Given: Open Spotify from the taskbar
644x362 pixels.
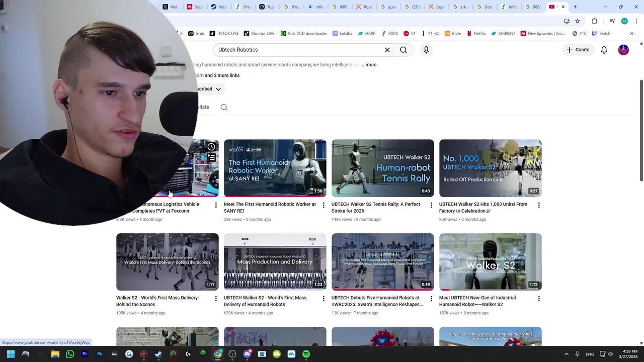Looking at the screenshot, I should (306, 354).
